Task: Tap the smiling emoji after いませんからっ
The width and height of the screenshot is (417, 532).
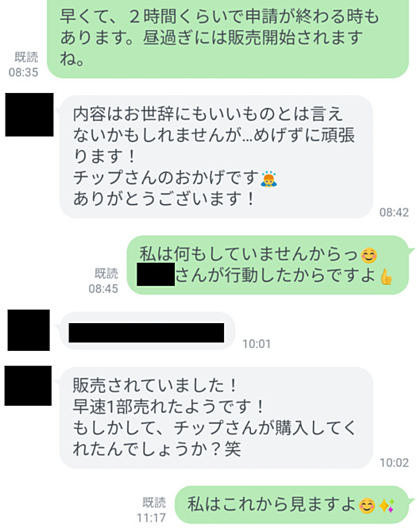Action: tap(369, 256)
